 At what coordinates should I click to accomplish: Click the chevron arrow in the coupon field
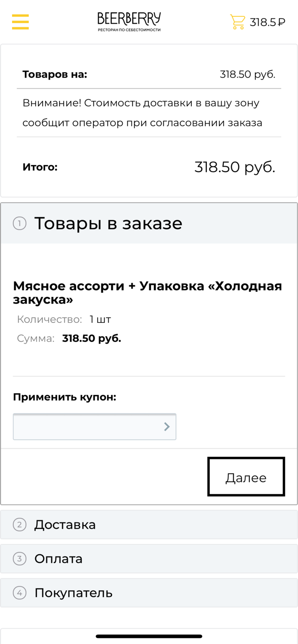point(167,426)
